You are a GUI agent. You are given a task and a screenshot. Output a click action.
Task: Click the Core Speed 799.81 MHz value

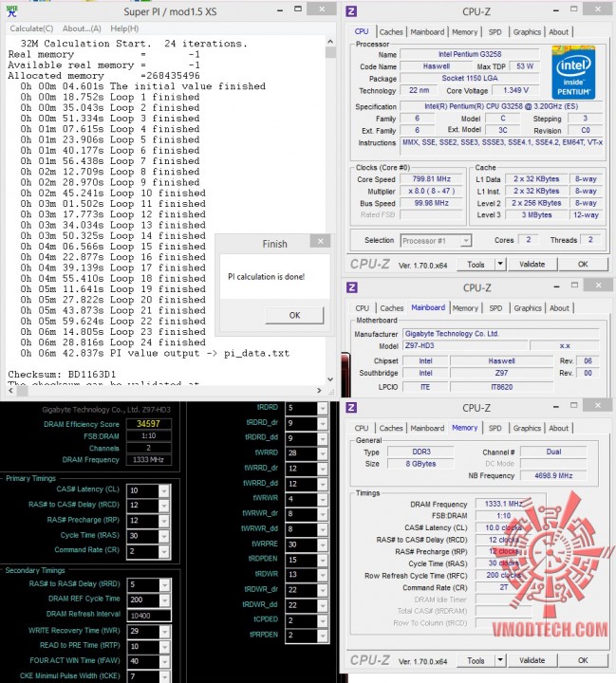[432, 179]
